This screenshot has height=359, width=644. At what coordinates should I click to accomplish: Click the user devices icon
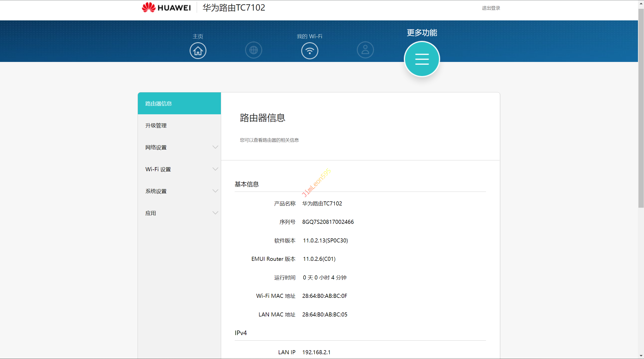tap(365, 50)
